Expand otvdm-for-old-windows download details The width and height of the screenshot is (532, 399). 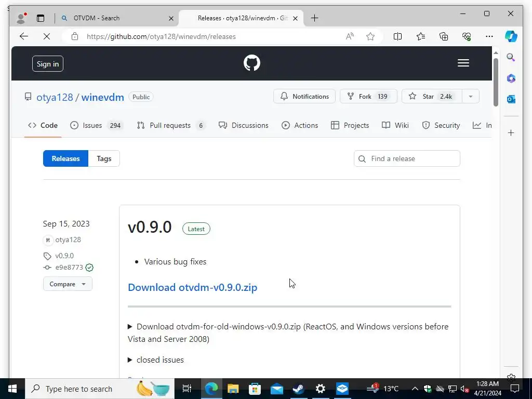point(288,332)
